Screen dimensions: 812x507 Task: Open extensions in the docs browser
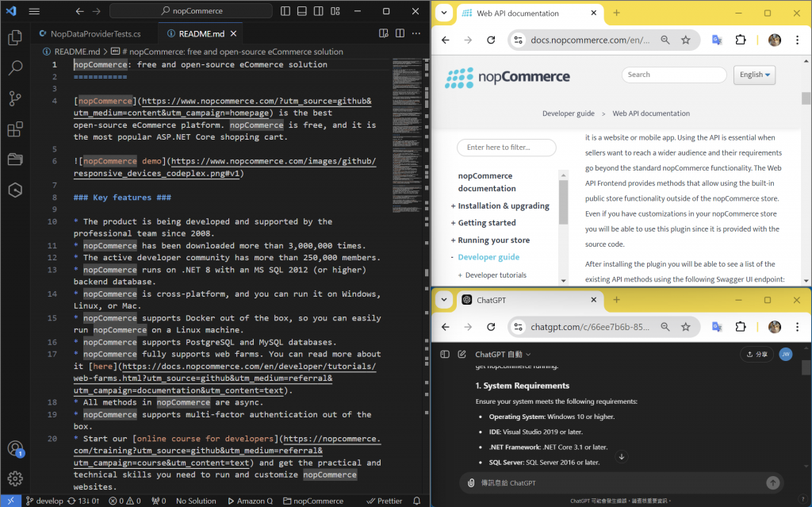[741, 40]
